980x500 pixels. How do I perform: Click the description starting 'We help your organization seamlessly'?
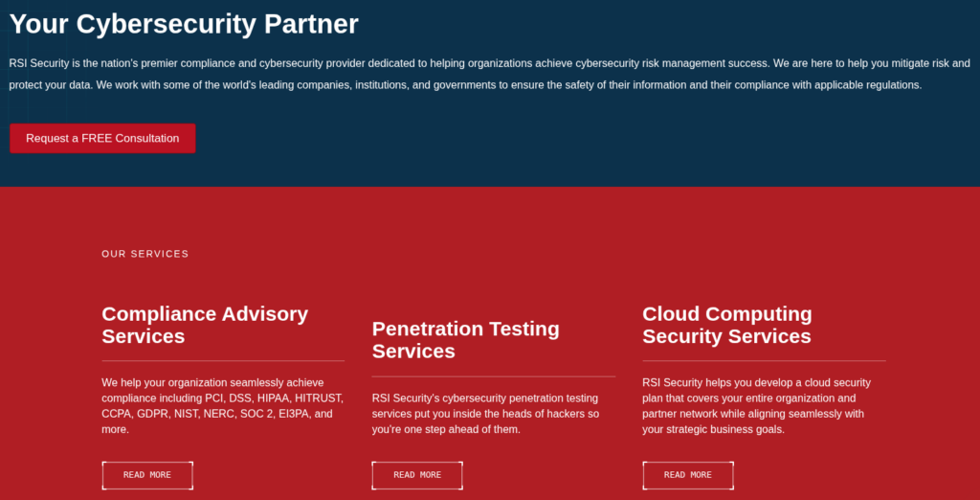(x=222, y=406)
